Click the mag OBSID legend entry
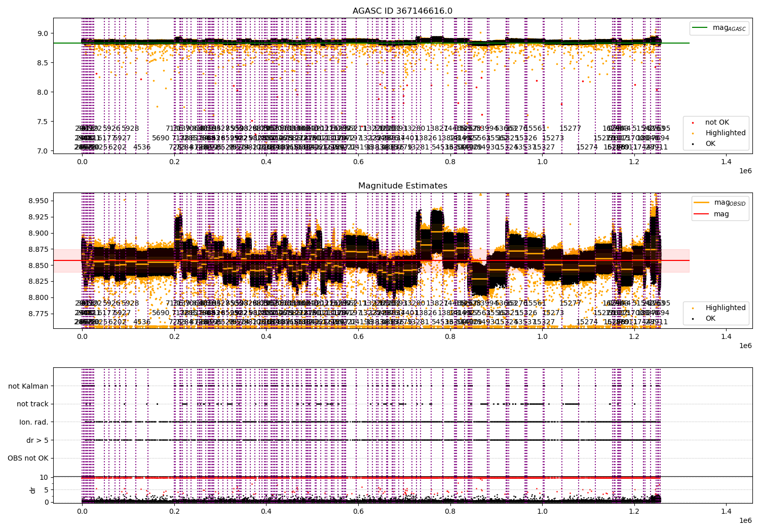The image size is (760, 532). [x=719, y=203]
